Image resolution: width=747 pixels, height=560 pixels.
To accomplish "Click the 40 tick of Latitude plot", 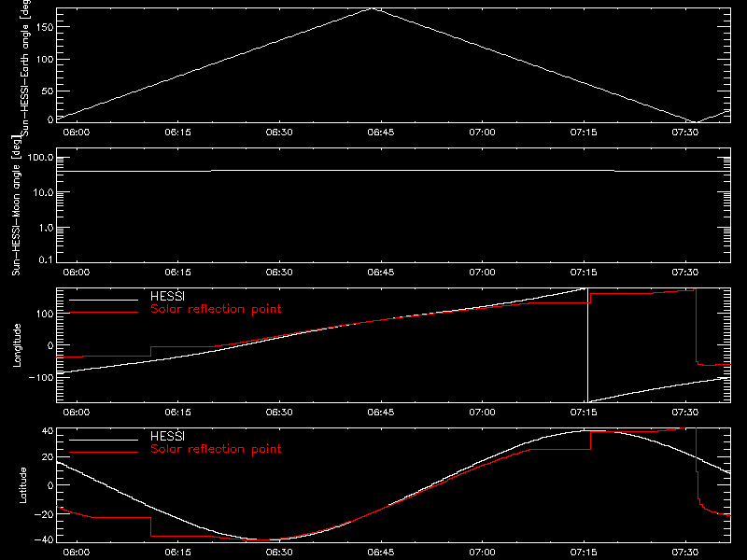I will click(48, 431).
